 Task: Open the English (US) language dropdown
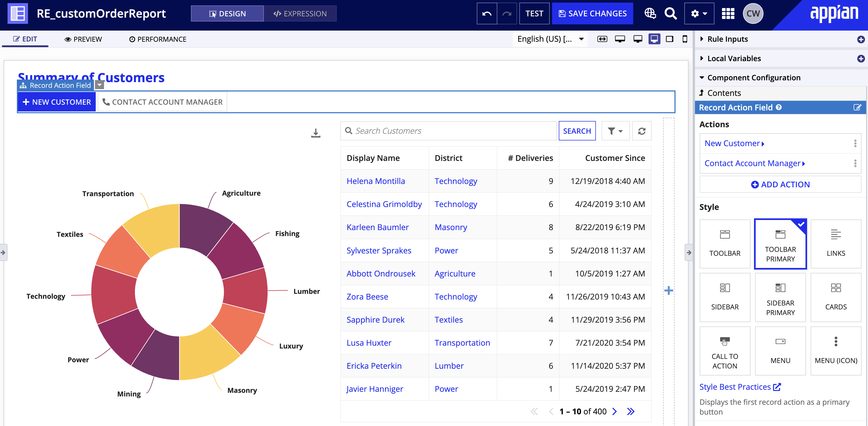[550, 39]
